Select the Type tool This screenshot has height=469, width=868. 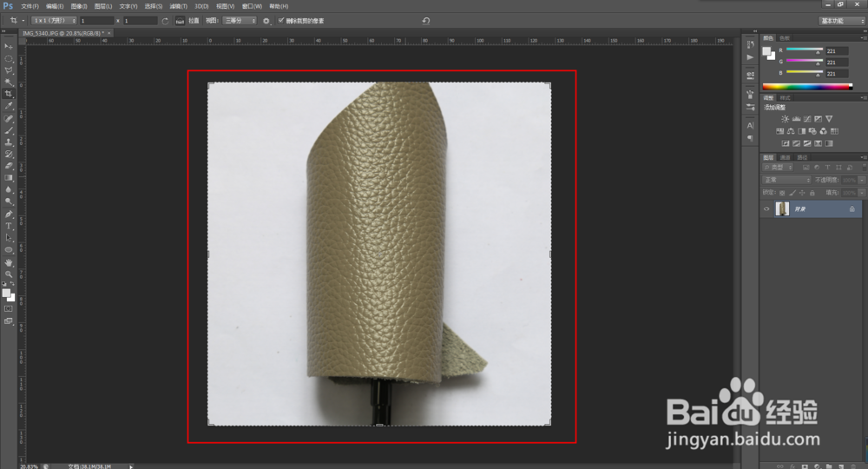coord(9,226)
